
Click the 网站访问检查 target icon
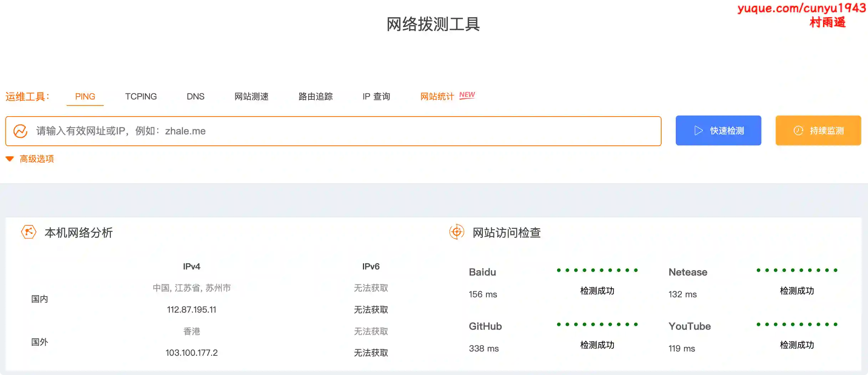[456, 232]
